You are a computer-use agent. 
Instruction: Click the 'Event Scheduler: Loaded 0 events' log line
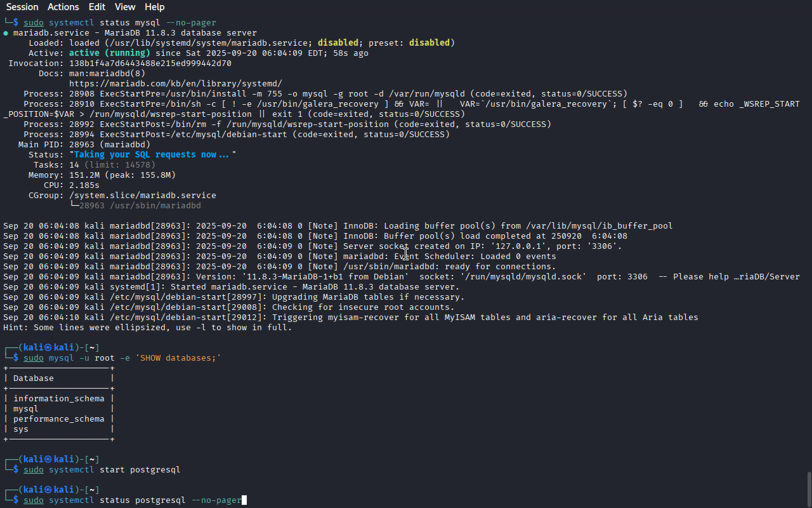click(x=280, y=257)
